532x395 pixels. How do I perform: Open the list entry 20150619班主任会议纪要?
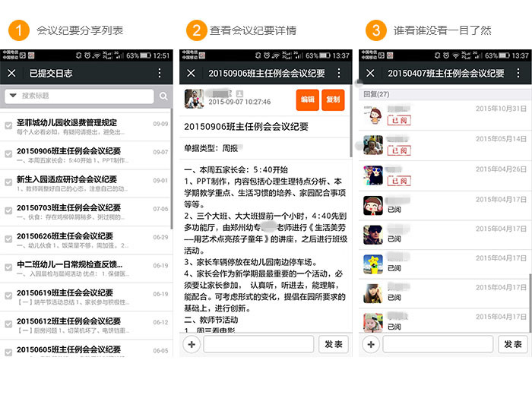point(65,292)
